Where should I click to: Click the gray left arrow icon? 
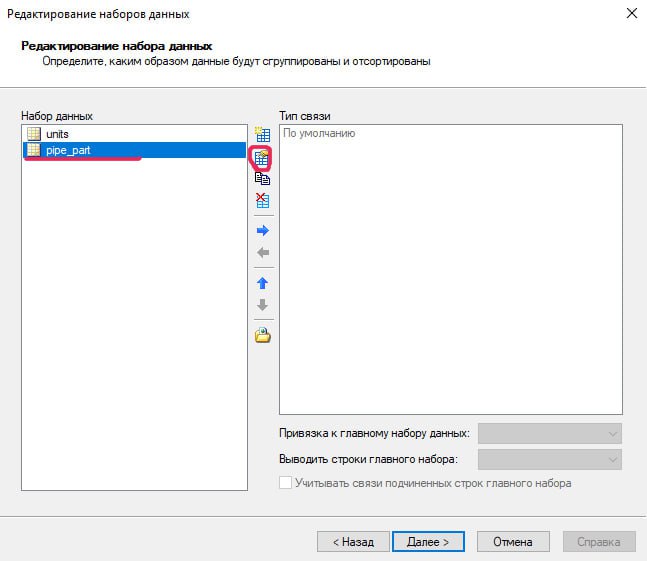coord(263,253)
